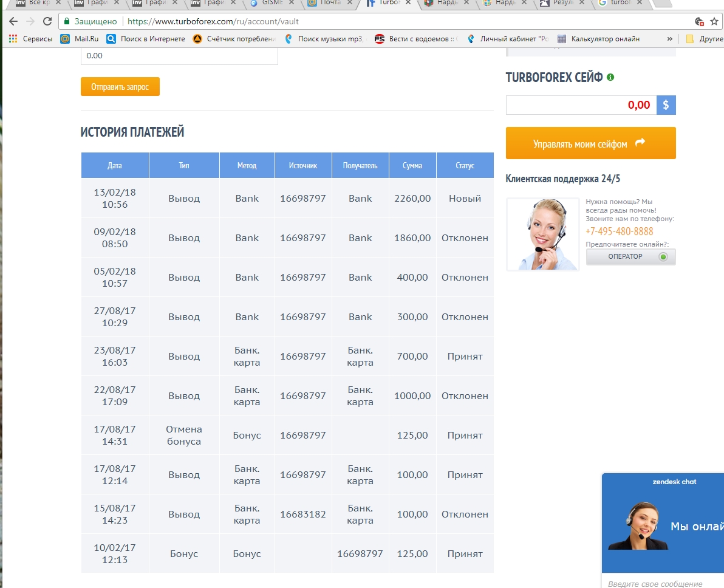Open Поиск музыки mp3 bookmark
This screenshot has width=724, height=588.
click(324, 39)
